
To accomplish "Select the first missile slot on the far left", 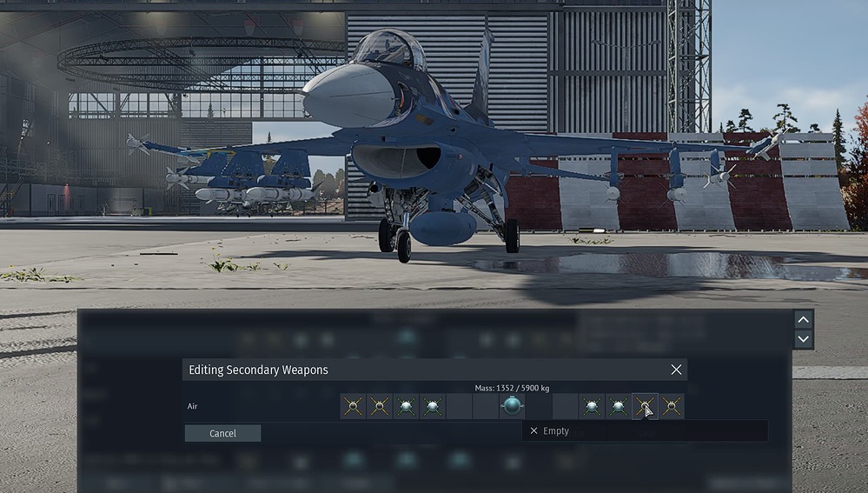I will point(353,406).
